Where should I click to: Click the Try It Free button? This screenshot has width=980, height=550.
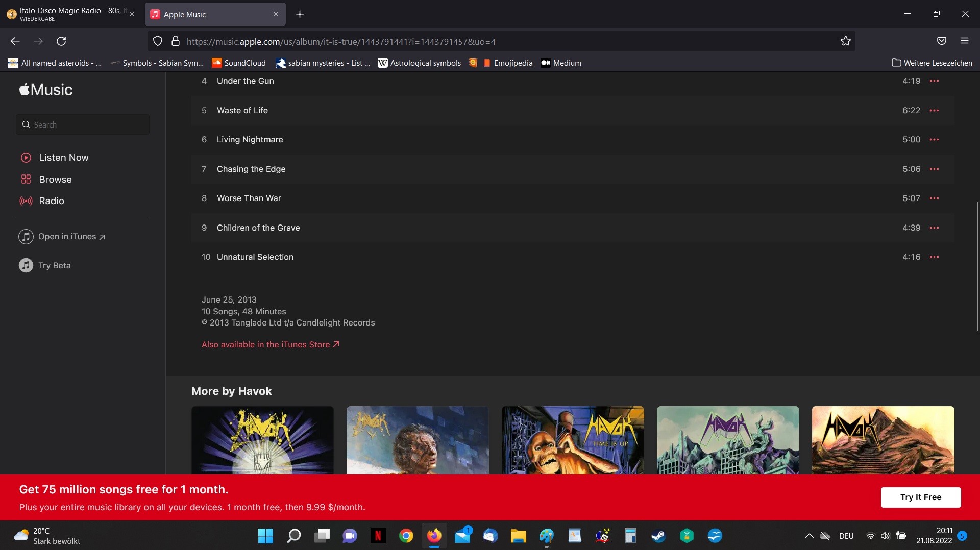920,497
